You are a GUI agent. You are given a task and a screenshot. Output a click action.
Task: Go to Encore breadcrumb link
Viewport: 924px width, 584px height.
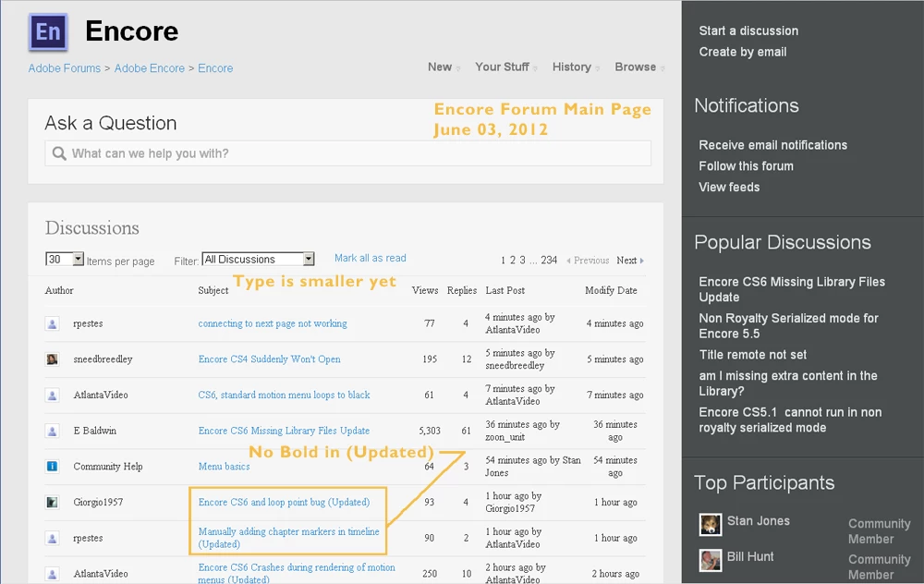point(215,68)
